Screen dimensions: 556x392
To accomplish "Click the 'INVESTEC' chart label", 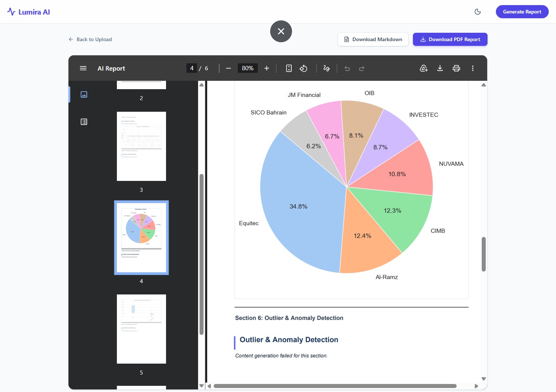I will (x=423, y=115).
